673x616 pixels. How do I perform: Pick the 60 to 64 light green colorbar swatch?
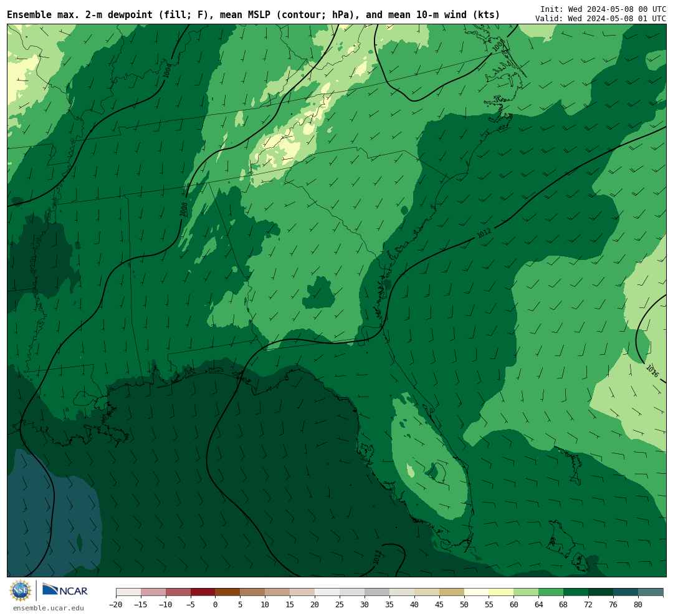(x=526, y=592)
